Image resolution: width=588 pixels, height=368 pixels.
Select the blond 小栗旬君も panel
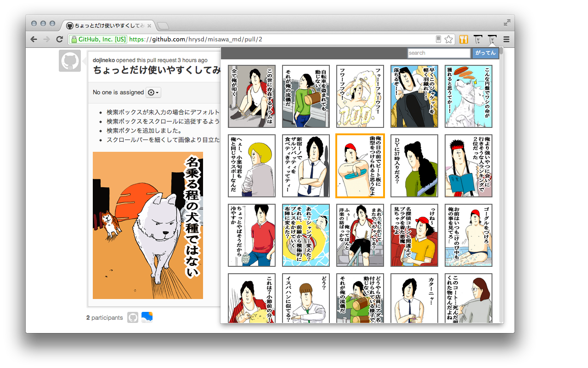pos(252,166)
